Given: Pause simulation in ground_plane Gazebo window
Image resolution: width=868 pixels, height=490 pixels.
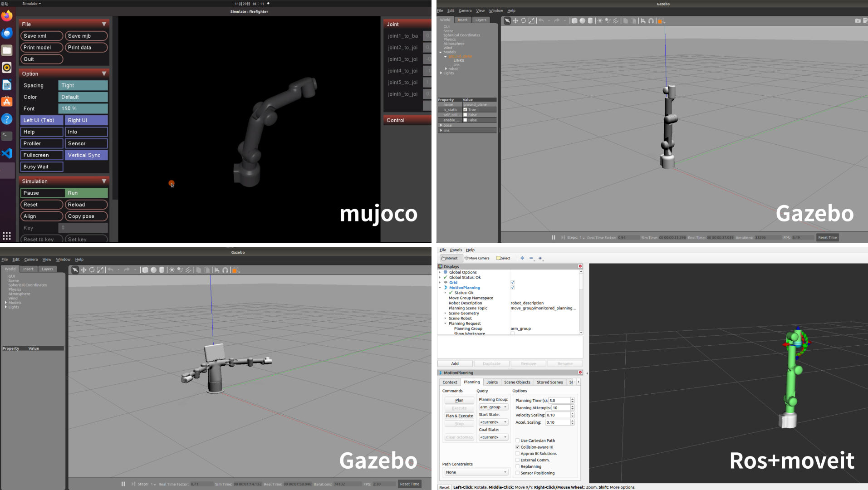Looking at the screenshot, I should [x=553, y=237].
